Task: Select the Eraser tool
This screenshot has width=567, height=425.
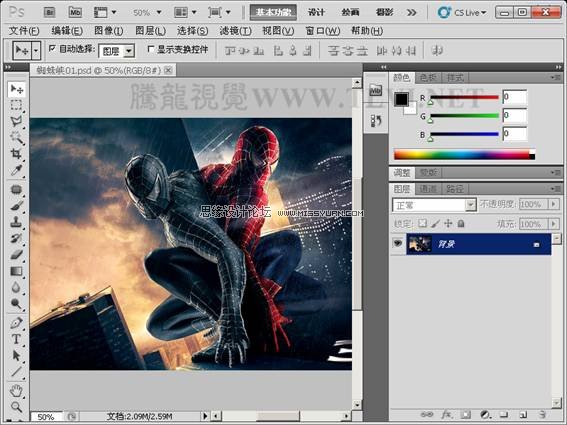Action: tap(16, 255)
